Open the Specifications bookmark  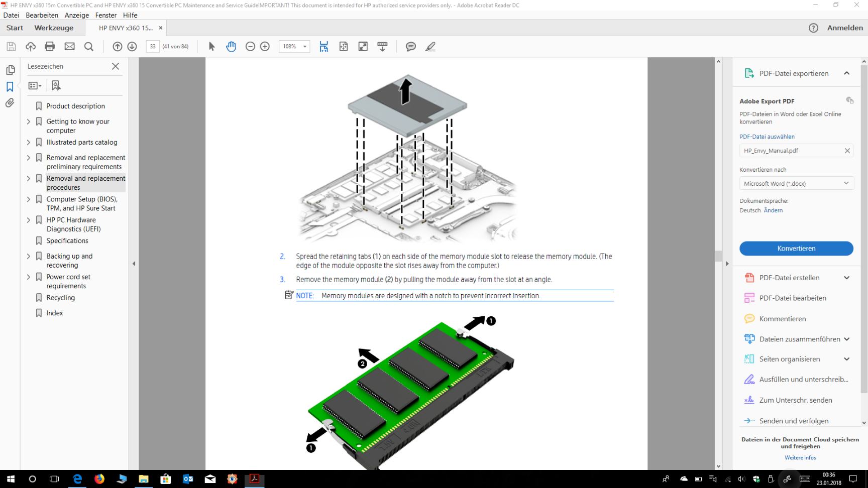tap(67, 241)
